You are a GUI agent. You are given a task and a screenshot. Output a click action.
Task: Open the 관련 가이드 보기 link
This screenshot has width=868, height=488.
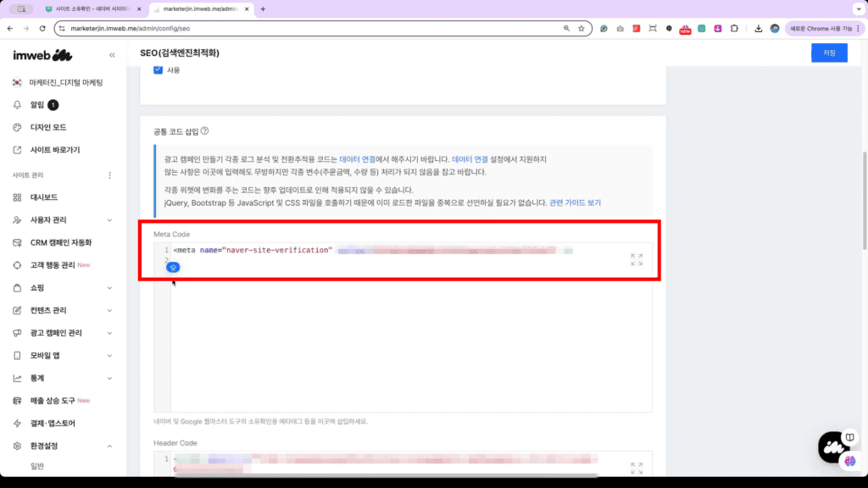click(x=575, y=203)
